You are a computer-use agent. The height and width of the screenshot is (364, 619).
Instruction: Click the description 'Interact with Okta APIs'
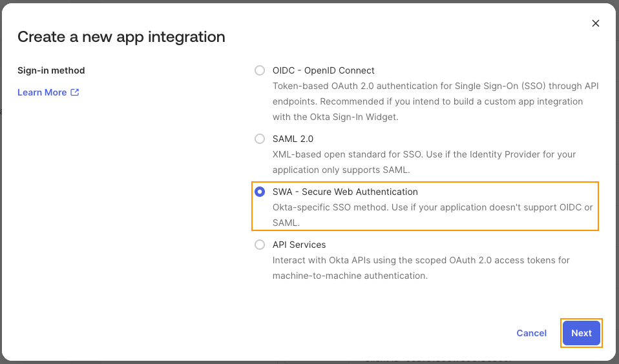(x=421, y=268)
